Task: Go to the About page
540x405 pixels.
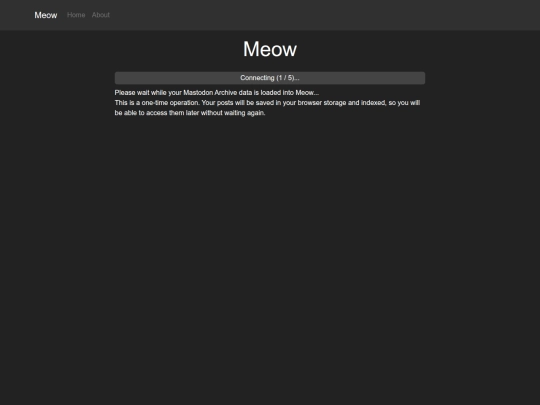Action: [x=101, y=15]
